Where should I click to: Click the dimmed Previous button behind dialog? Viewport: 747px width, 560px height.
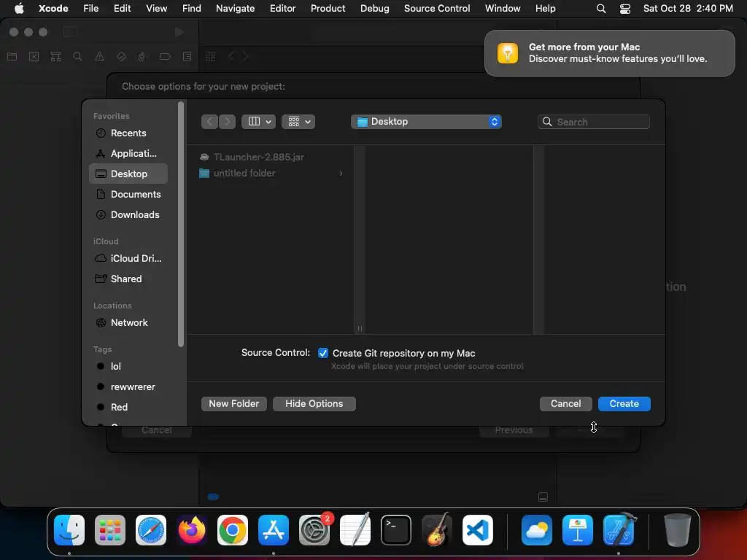click(x=514, y=430)
